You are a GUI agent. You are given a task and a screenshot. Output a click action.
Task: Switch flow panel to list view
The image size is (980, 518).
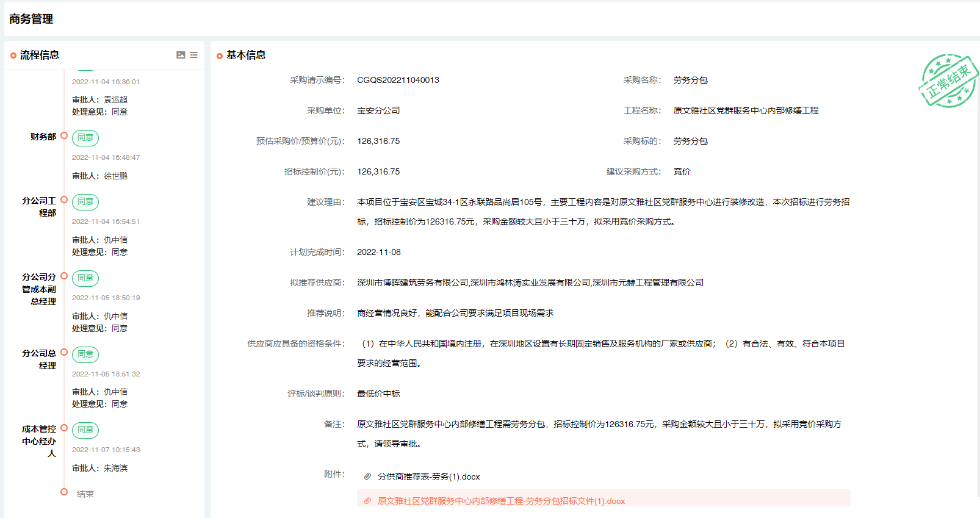(193, 55)
